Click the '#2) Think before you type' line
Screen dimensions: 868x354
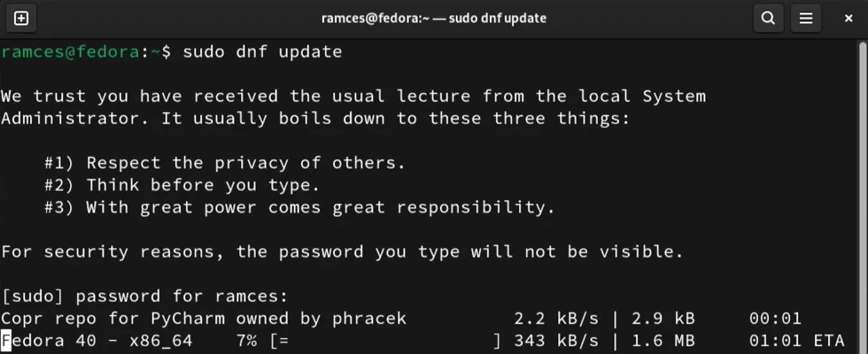pos(181,185)
